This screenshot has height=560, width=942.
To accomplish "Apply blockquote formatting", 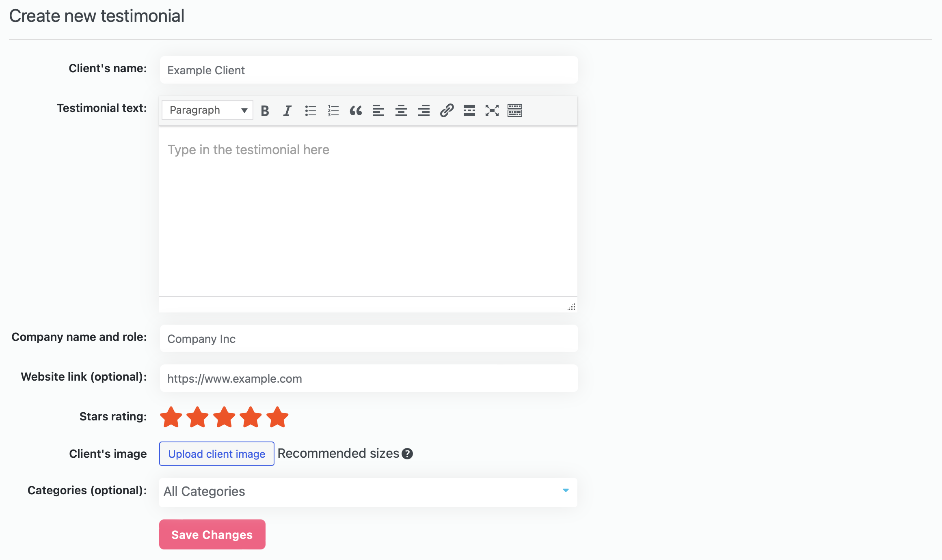I will pos(356,110).
